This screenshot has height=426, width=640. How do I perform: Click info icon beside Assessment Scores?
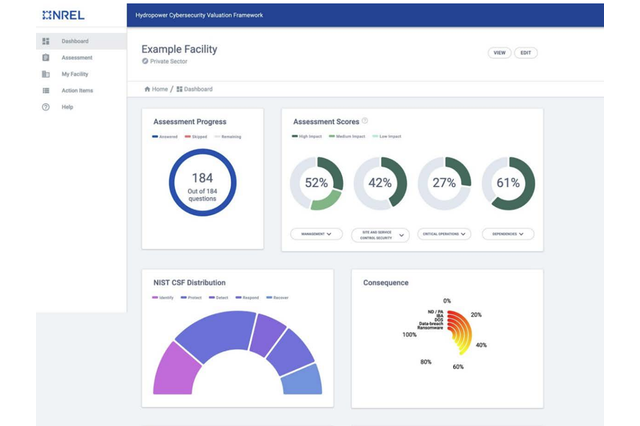[365, 121]
